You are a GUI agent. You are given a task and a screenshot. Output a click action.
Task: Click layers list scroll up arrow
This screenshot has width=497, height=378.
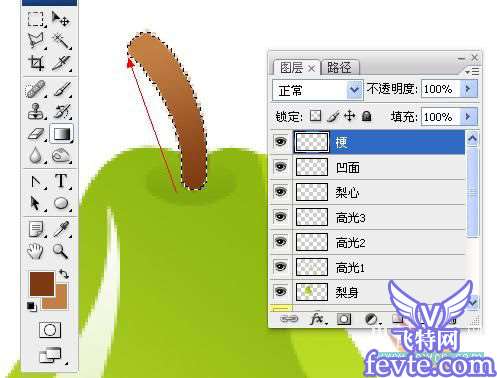pyautogui.click(x=473, y=138)
